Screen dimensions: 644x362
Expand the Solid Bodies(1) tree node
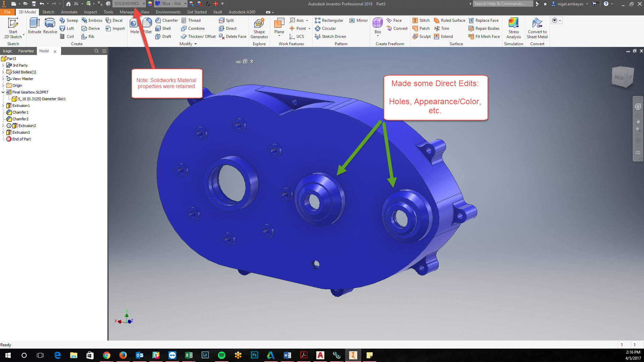3,72
